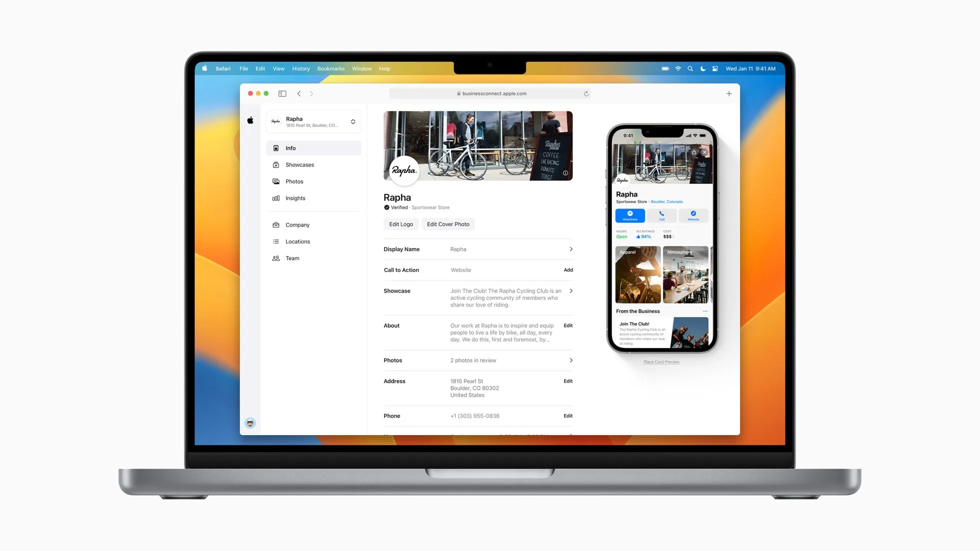Click Add next to Call to Action
The image size is (980, 551).
(568, 270)
